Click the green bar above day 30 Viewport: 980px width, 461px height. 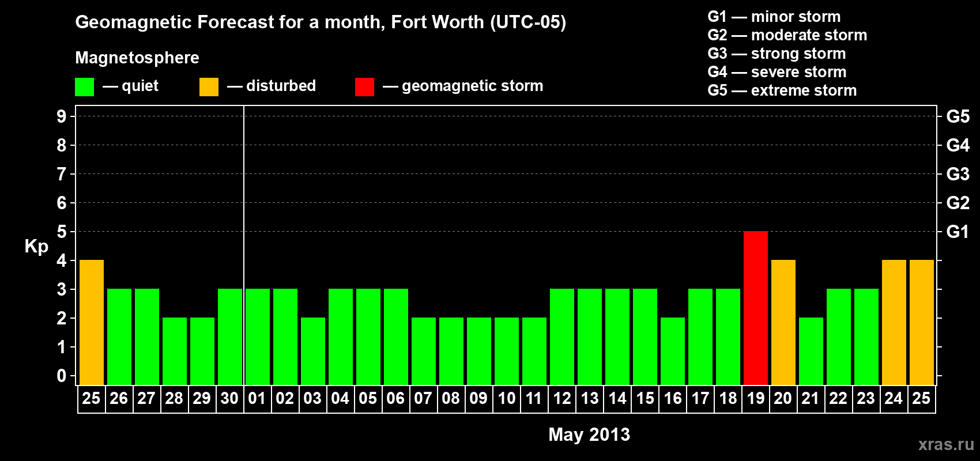[x=230, y=337]
